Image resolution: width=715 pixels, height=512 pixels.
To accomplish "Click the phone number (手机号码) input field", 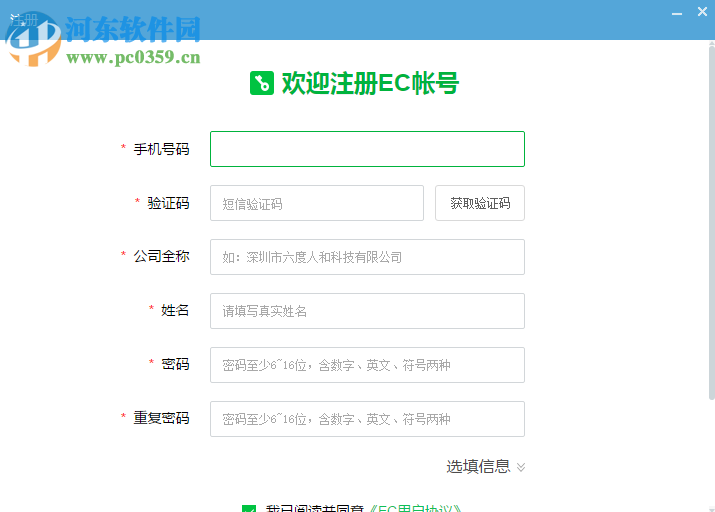I will coord(367,149).
